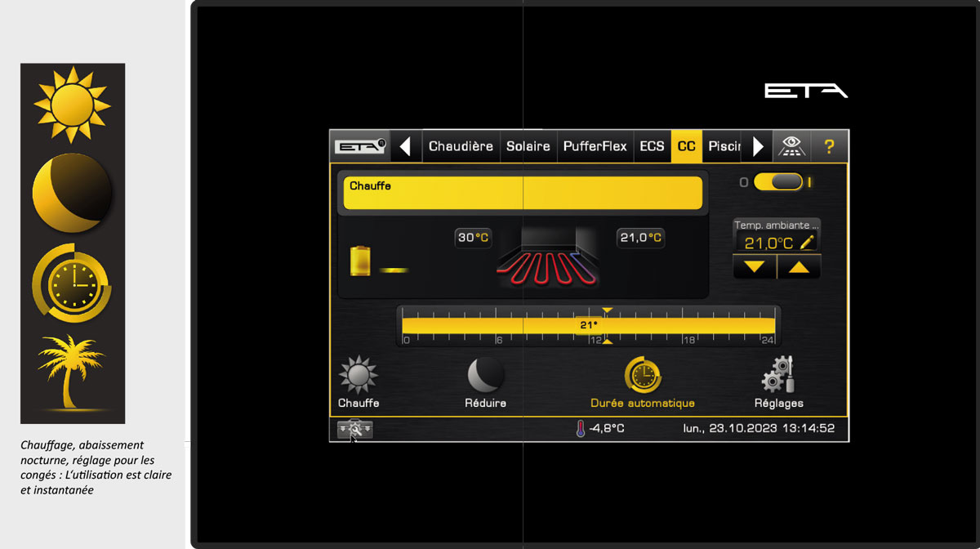Open help with question mark icon

click(829, 147)
